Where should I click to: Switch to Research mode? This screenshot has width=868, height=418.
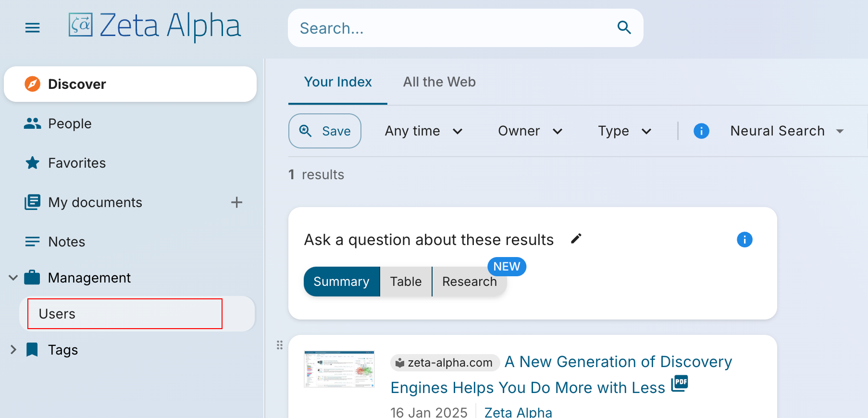(469, 282)
